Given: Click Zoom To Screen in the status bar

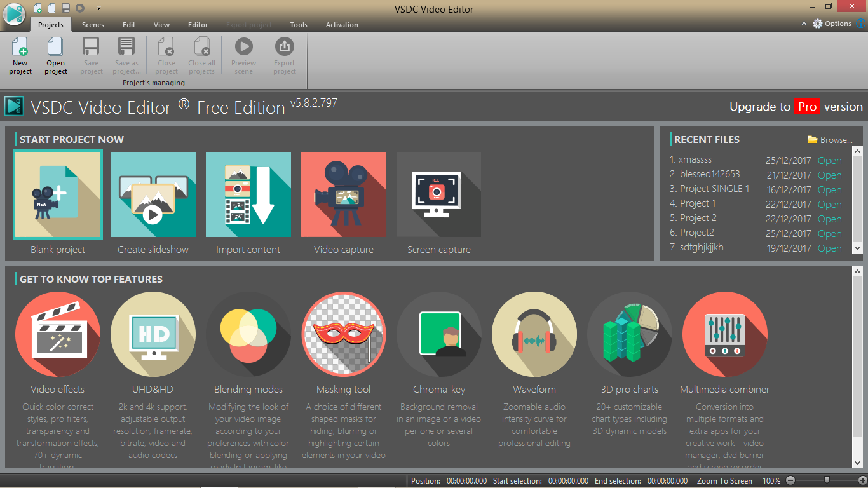Looking at the screenshot, I should click(724, 481).
